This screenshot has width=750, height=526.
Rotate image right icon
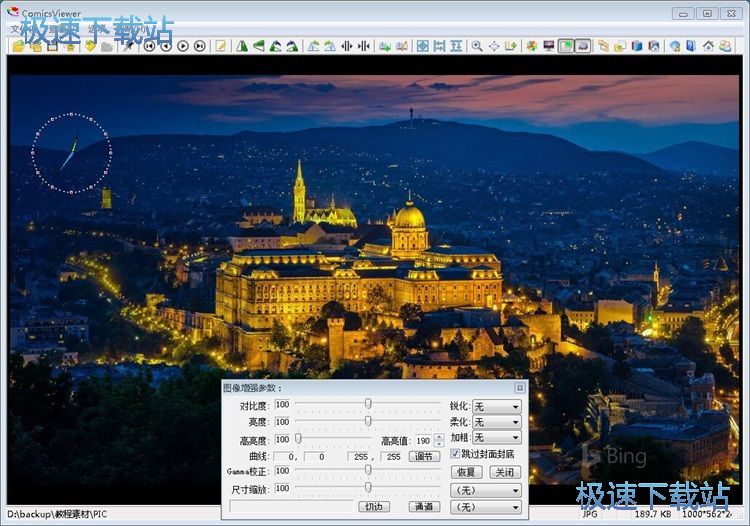[x=292, y=46]
